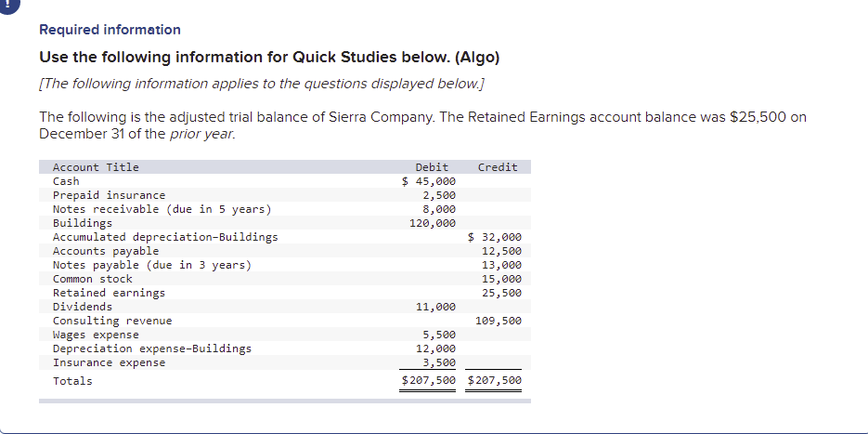Image resolution: width=868 pixels, height=434 pixels.
Task: Select 'Accumulated depreciation-Buildings' label
Action: pyautogui.click(x=165, y=237)
